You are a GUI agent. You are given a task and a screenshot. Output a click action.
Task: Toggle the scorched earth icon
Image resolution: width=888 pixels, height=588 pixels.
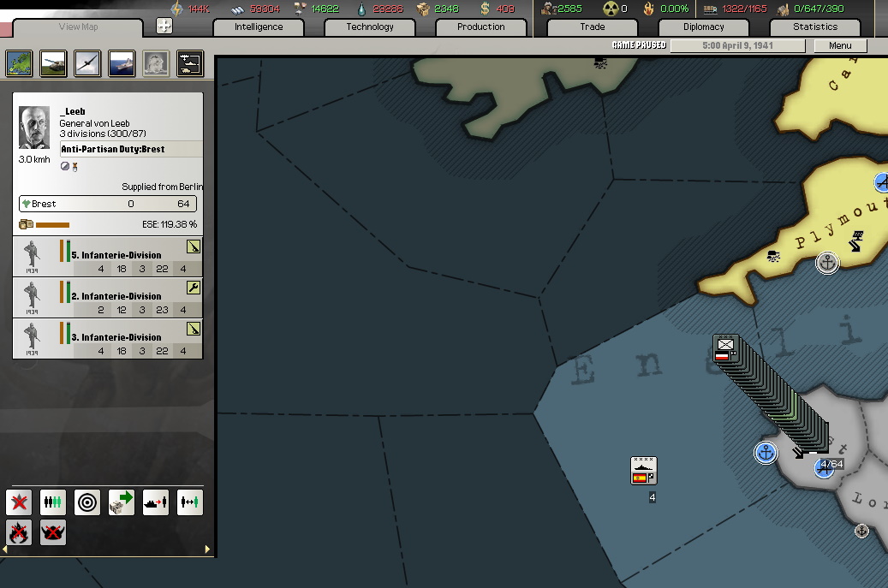[19, 532]
